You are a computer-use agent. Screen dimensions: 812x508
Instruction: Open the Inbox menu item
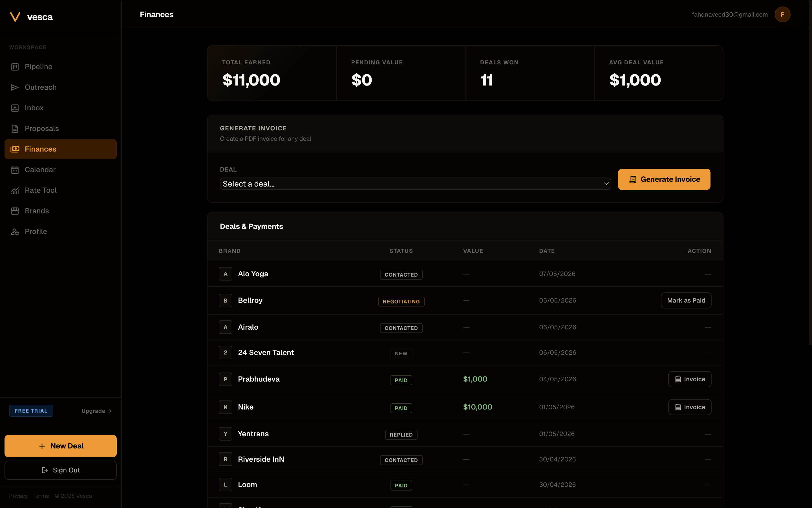click(60, 108)
